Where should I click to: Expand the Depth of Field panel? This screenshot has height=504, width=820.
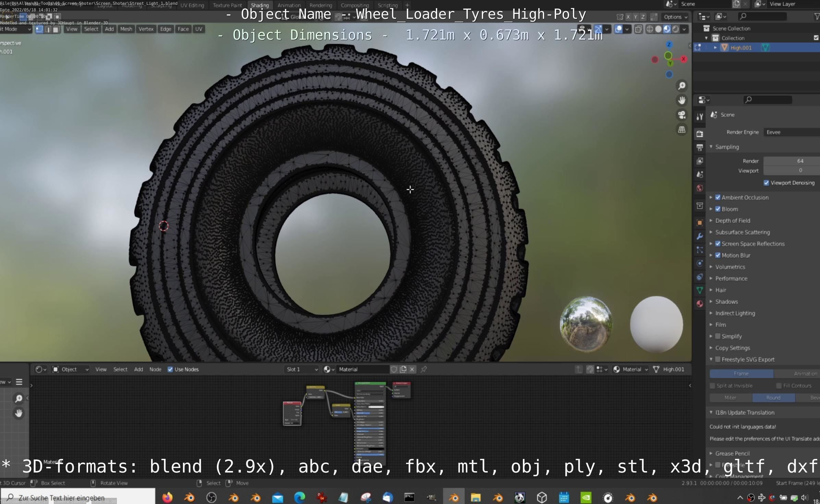click(x=733, y=220)
